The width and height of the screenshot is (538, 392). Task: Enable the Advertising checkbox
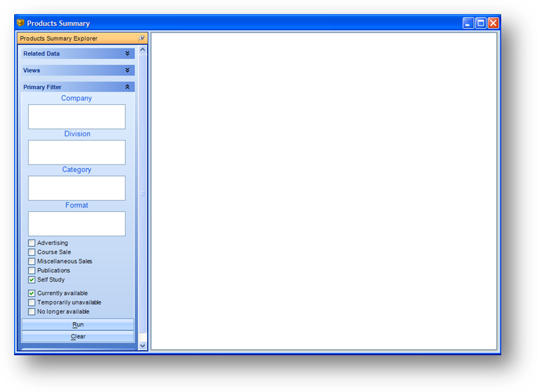(x=31, y=243)
